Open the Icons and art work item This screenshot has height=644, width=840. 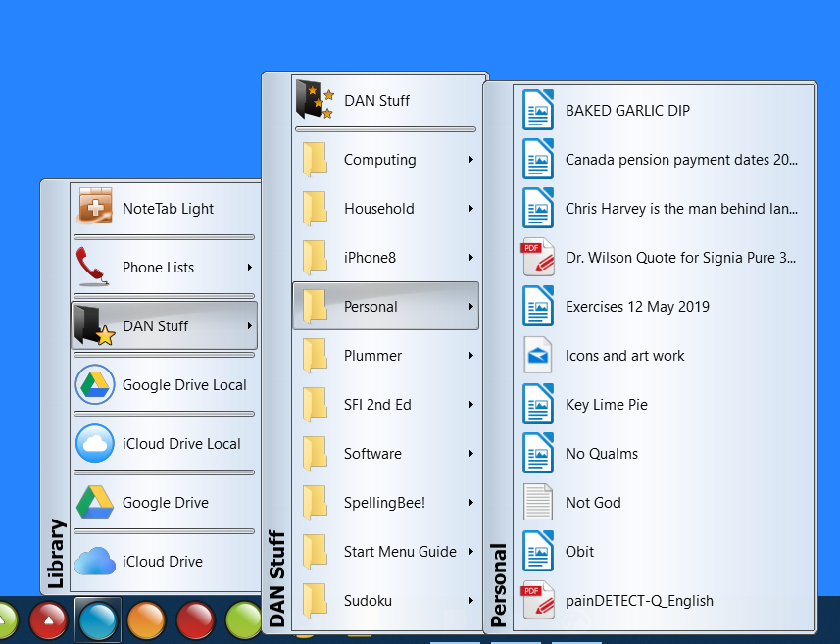click(x=624, y=356)
